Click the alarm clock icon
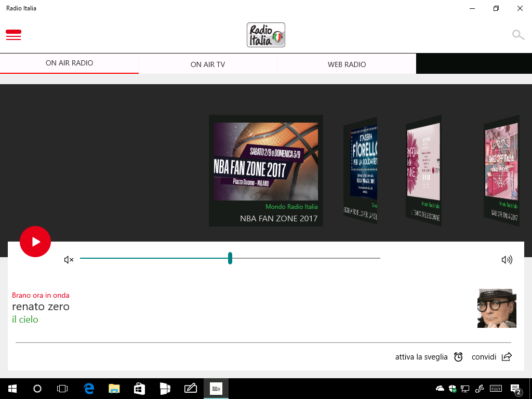Viewport: 532px width, 399px height. click(458, 357)
